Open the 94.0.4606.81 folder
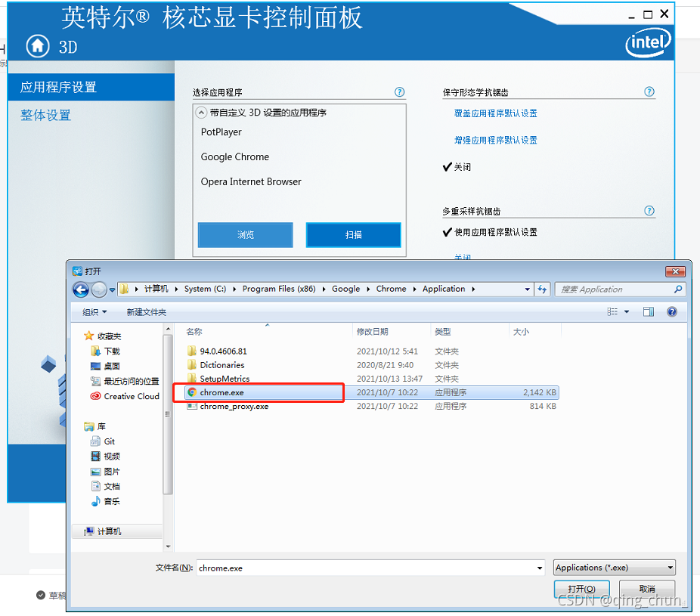The width and height of the screenshot is (700, 616). pyautogui.click(x=371, y=351)
